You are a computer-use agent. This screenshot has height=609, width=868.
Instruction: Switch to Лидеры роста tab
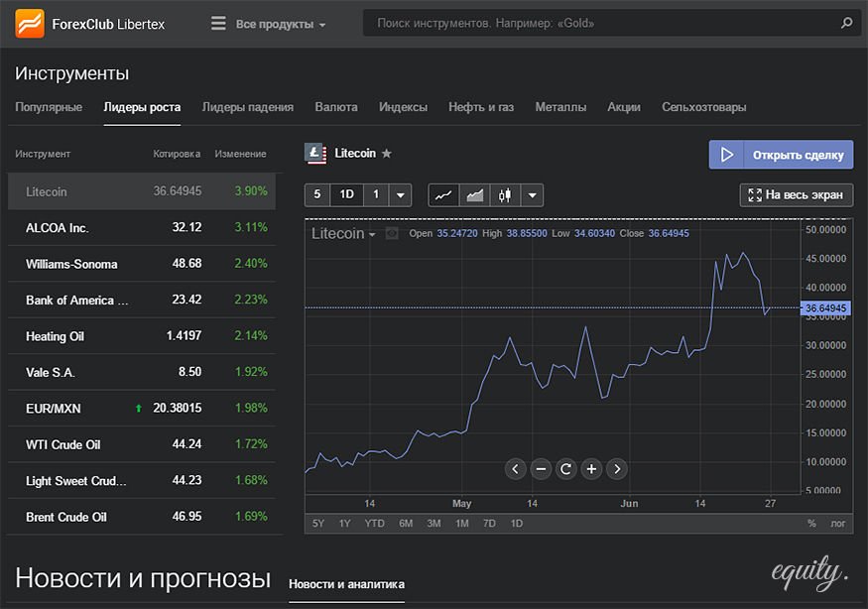click(142, 107)
